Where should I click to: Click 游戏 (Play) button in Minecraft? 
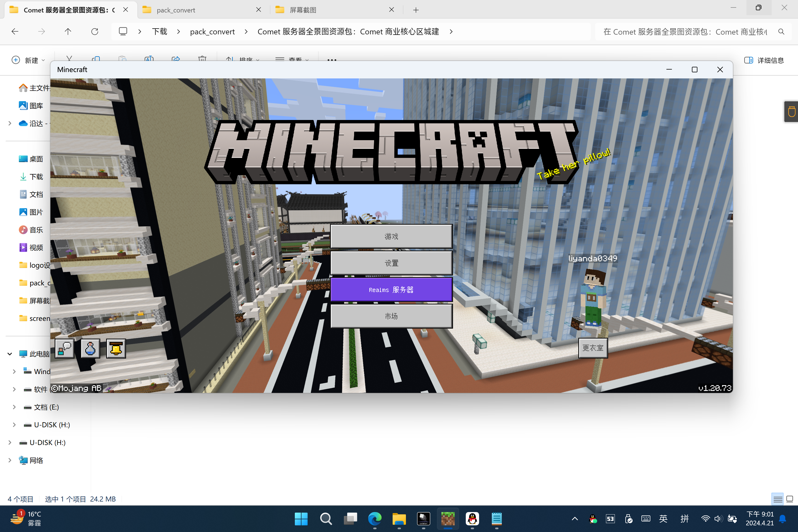[x=391, y=236]
